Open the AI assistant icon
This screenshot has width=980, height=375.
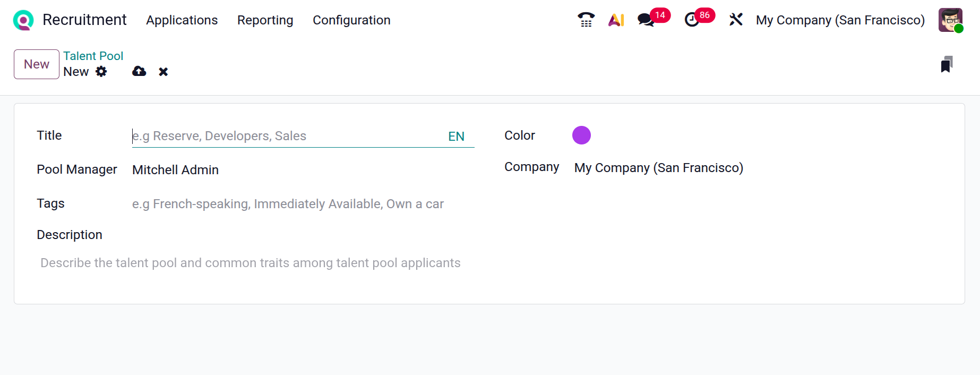616,20
